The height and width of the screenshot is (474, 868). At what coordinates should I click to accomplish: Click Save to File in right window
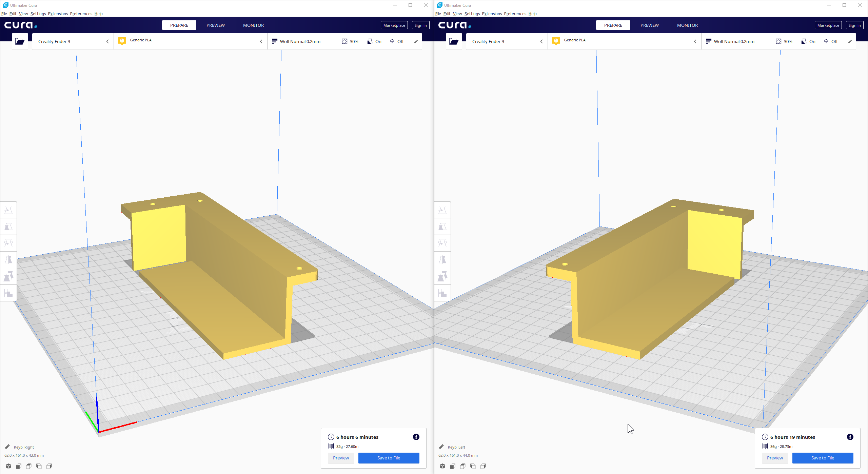[823, 458]
